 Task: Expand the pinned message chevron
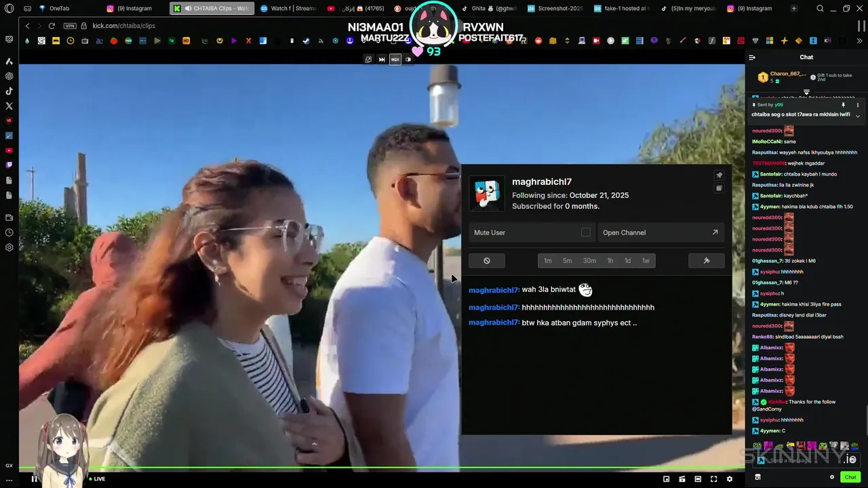click(857, 116)
